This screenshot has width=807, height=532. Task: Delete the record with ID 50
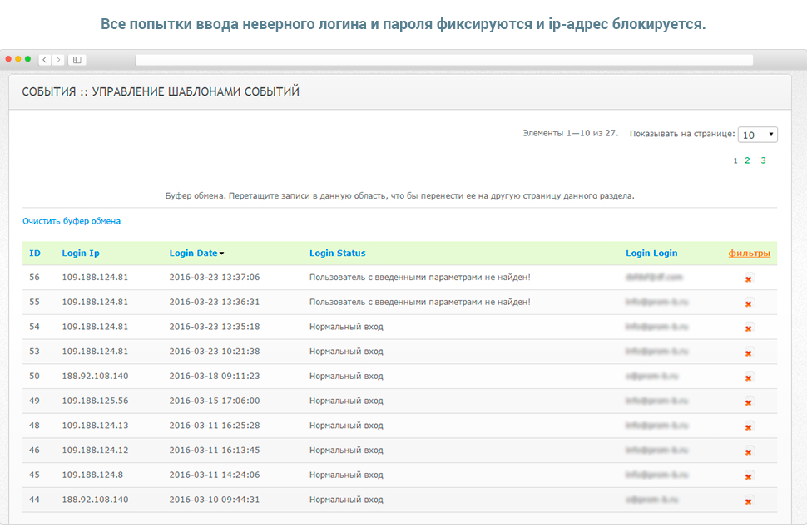[x=749, y=377]
